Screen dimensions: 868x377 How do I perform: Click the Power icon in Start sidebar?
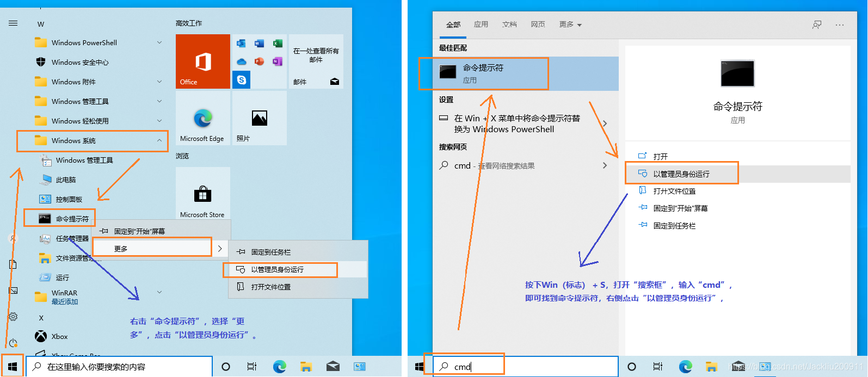pos(13,343)
